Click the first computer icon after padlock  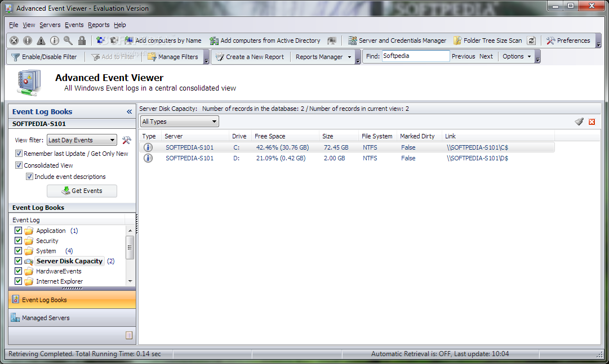101,41
